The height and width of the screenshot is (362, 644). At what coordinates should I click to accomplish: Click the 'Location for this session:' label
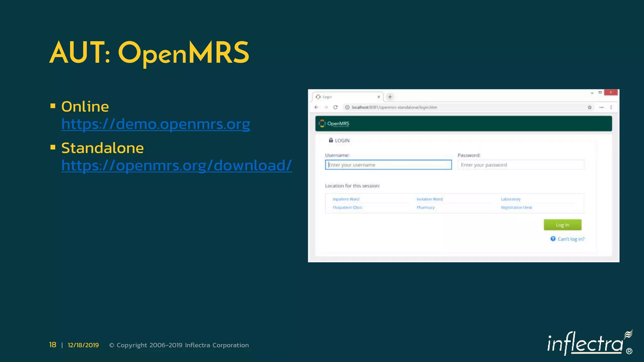(x=353, y=186)
